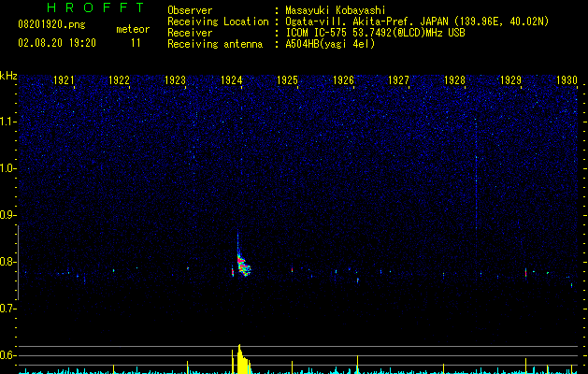588x374 pixels.
Task: Click the HROFFT title text
Action: tap(95, 7)
